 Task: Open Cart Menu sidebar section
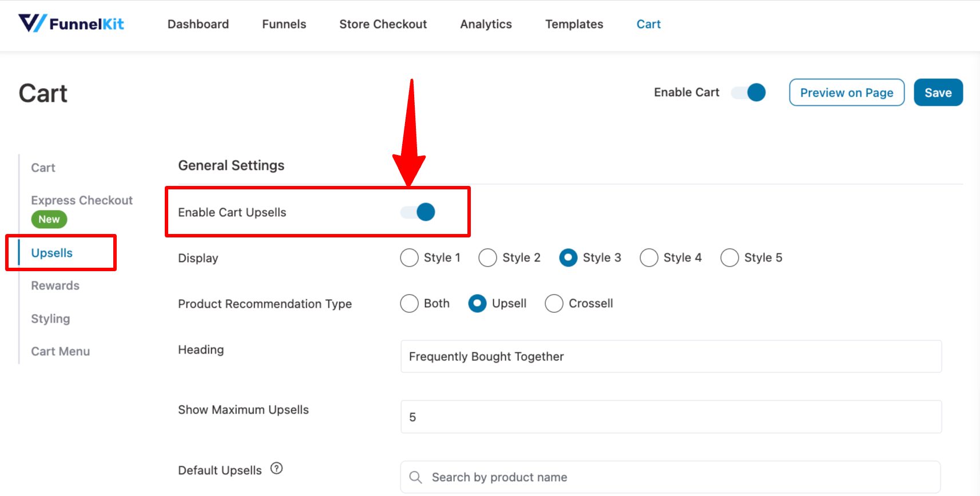60,351
